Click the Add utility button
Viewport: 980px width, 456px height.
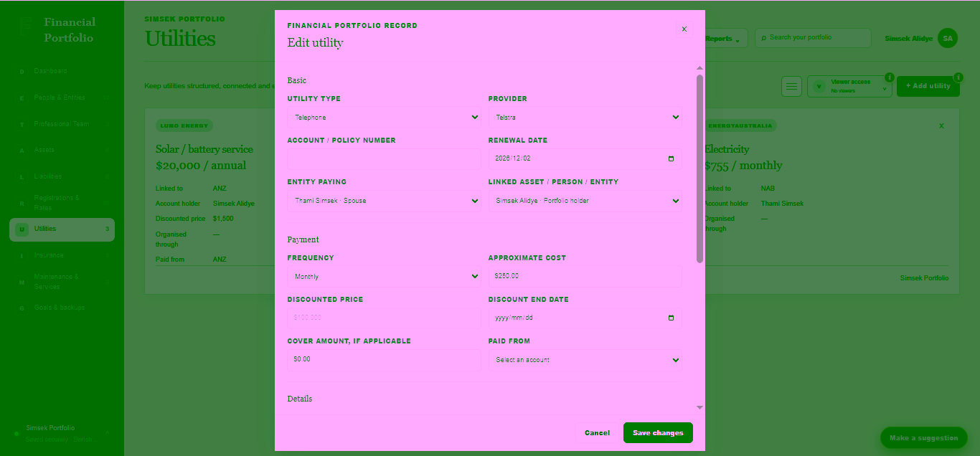[928, 86]
